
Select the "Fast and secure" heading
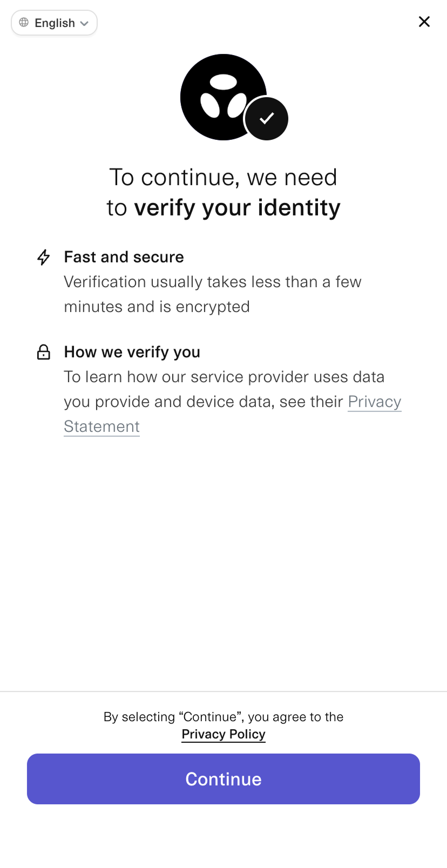[x=124, y=257]
